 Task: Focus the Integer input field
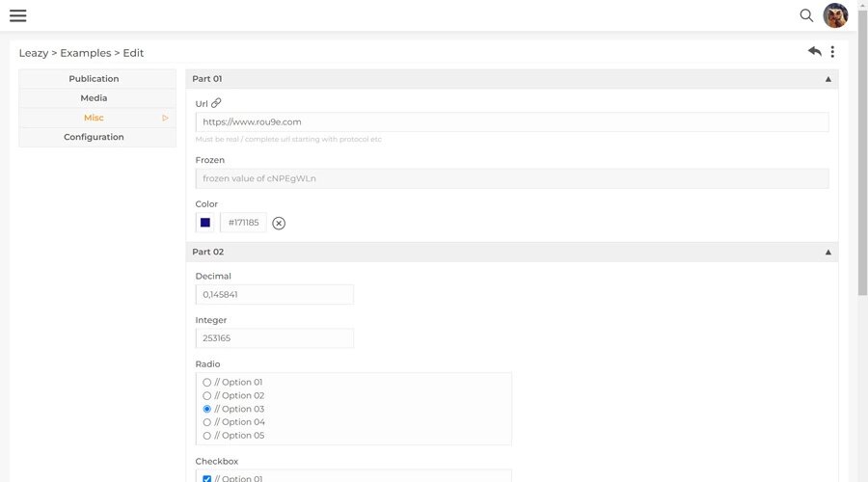(275, 338)
